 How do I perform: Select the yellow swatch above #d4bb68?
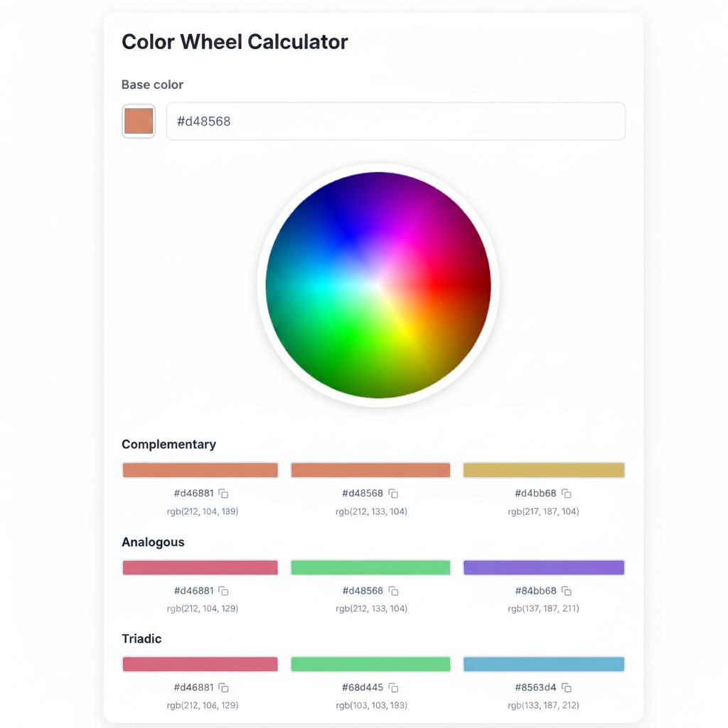tap(544, 470)
